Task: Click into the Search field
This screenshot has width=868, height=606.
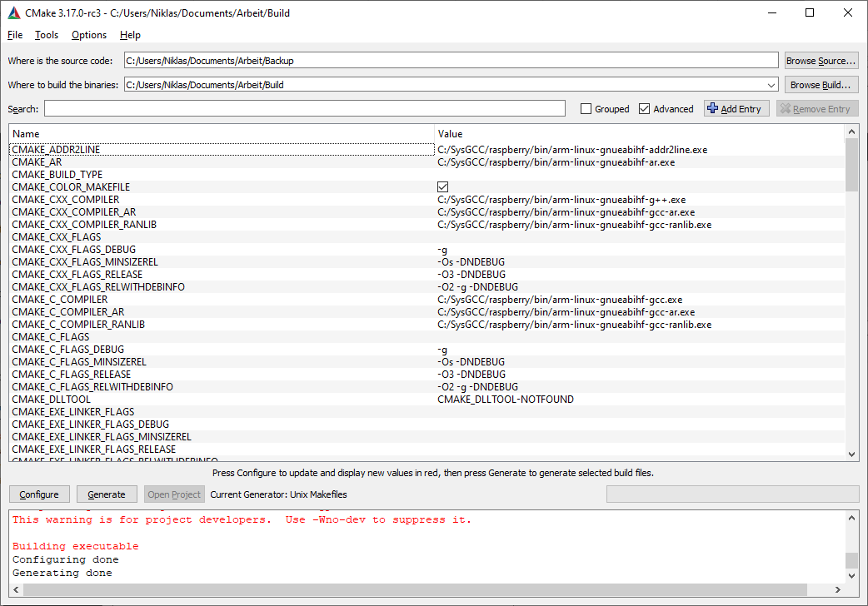Action: tap(304, 108)
